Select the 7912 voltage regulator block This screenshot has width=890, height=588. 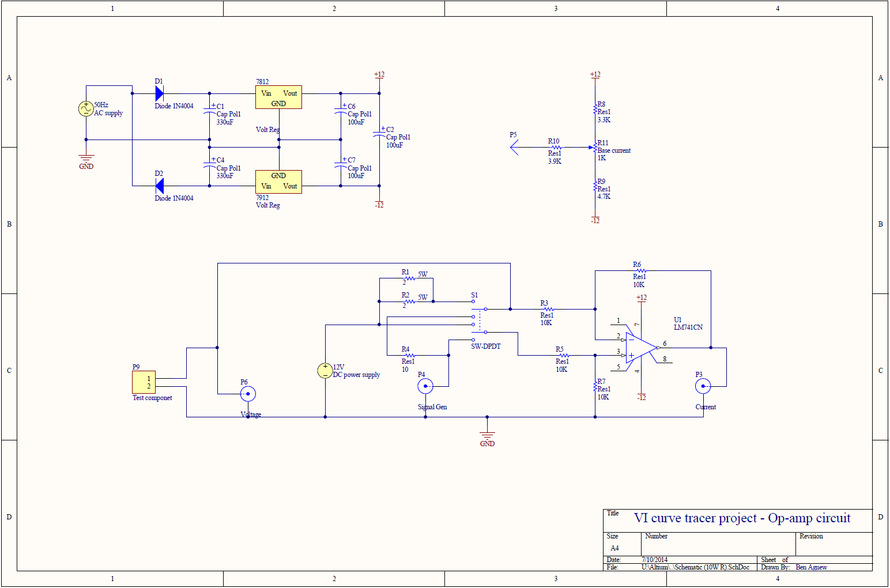point(278,181)
